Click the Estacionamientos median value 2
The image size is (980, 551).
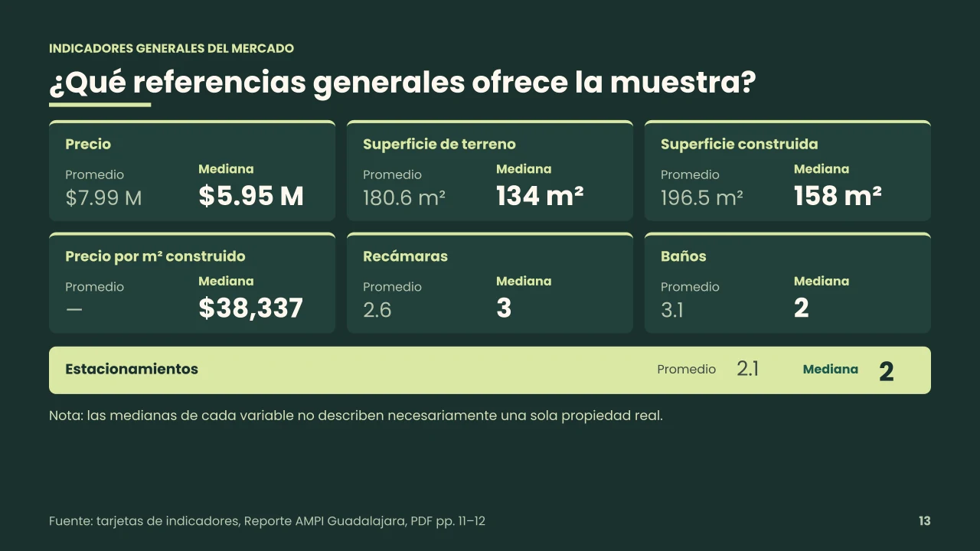[887, 371]
